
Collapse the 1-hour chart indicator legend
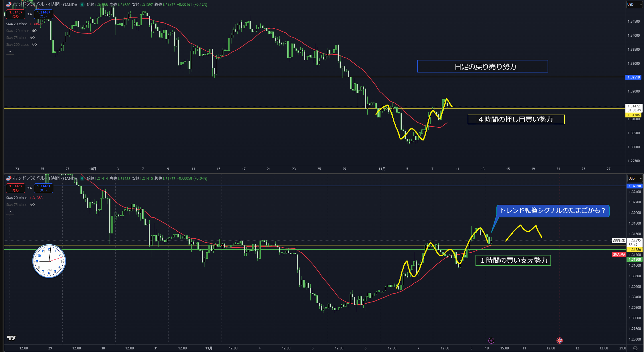tap(10, 212)
